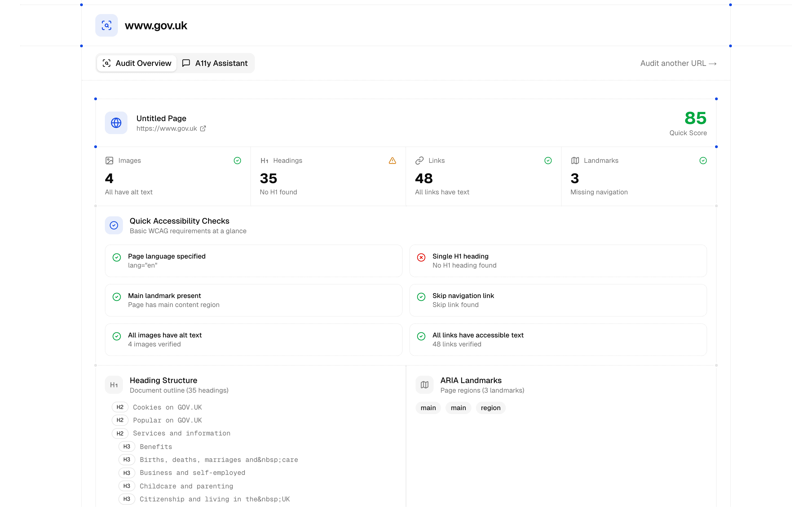812x507 pixels.
Task: Click the Quick Accessibility Checks badge icon
Action: (x=114, y=225)
